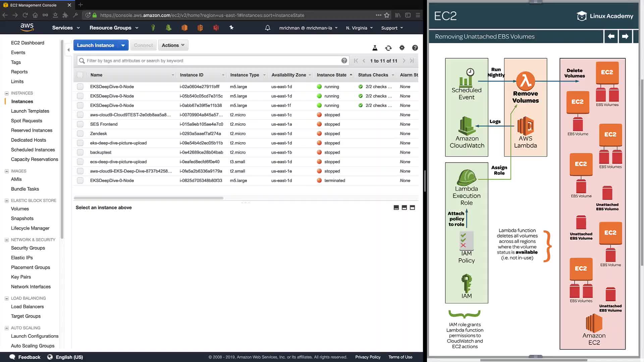Click the refresh instances icon
This screenshot has height=362, width=644.
[388, 48]
